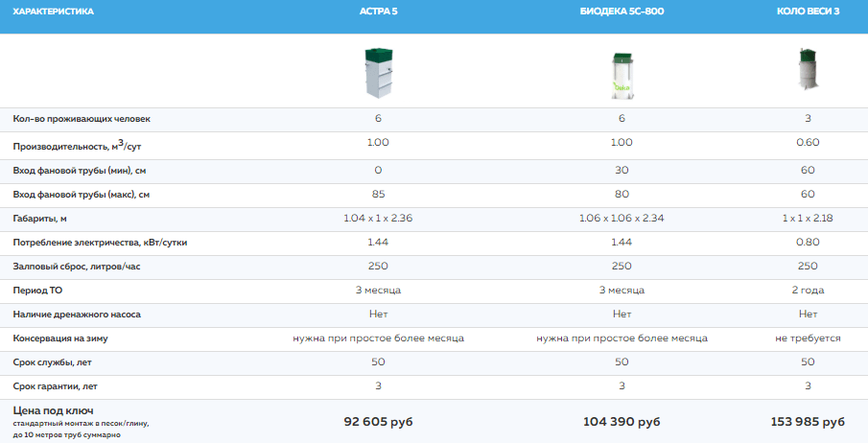Click the ХАРАКТЕРИСТИКА header label
868x443 pixels.
click(53, 12)
